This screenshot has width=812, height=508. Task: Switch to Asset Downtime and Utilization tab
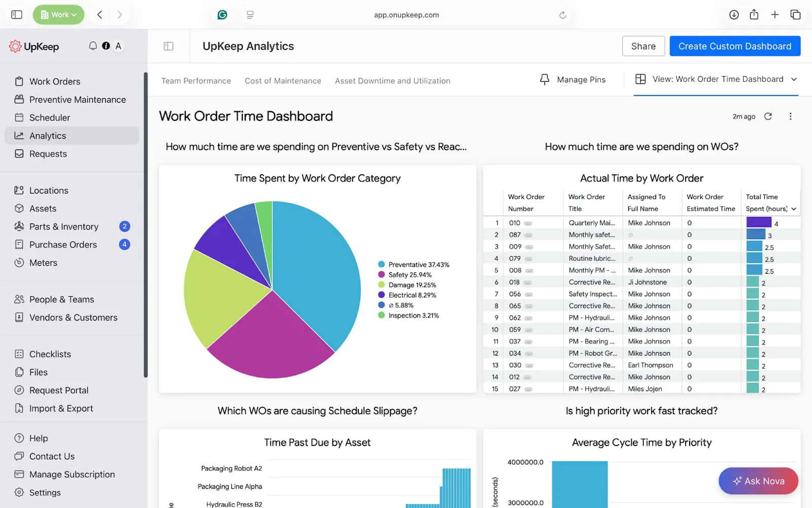click(392, 81)
